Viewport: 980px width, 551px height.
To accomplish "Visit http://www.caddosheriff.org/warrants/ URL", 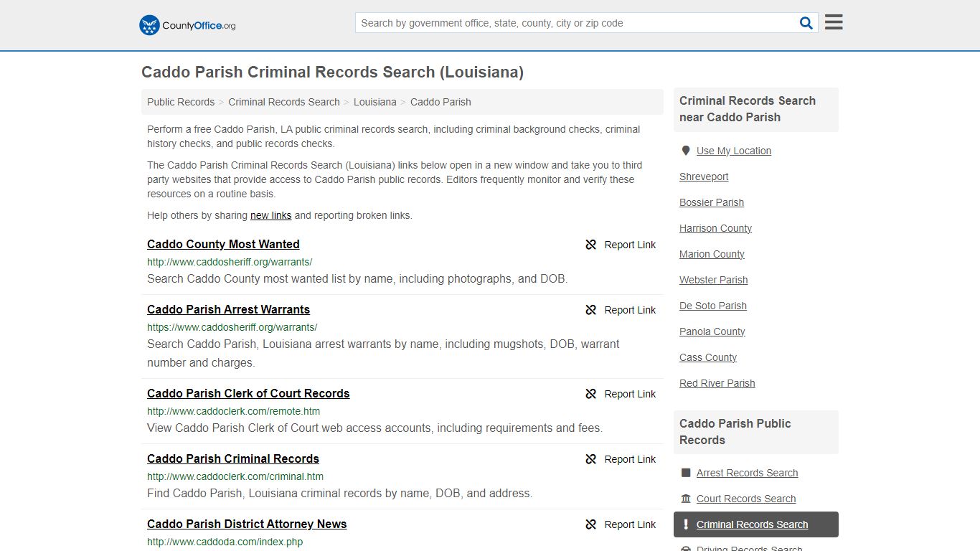I will [230, 262].
